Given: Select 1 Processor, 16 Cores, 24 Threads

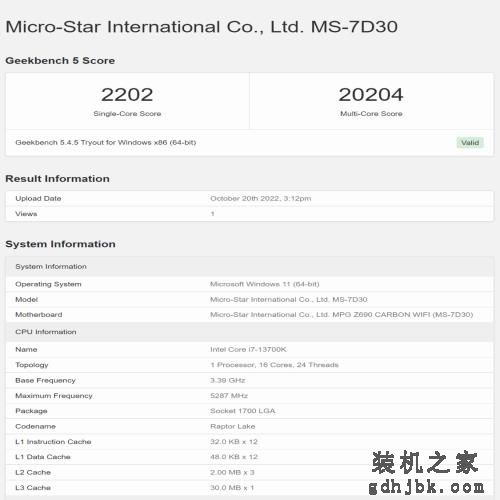Looking at the screenshot, I should (274, 365).
